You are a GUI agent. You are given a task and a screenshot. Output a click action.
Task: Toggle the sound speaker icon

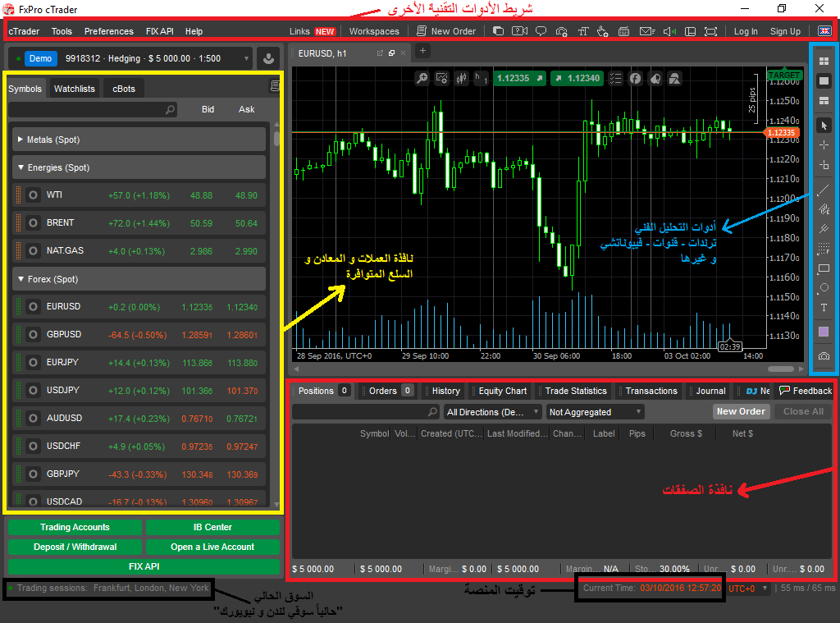669,31
